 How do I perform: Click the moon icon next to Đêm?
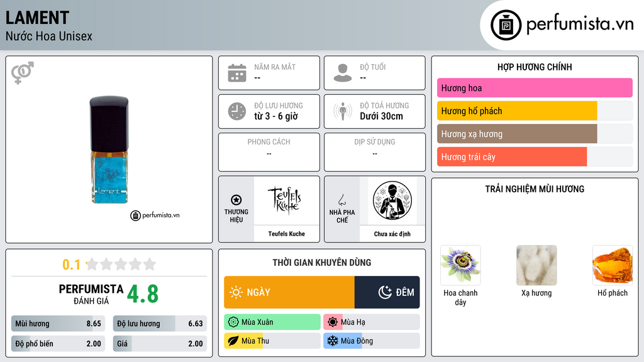coord(385,292)
